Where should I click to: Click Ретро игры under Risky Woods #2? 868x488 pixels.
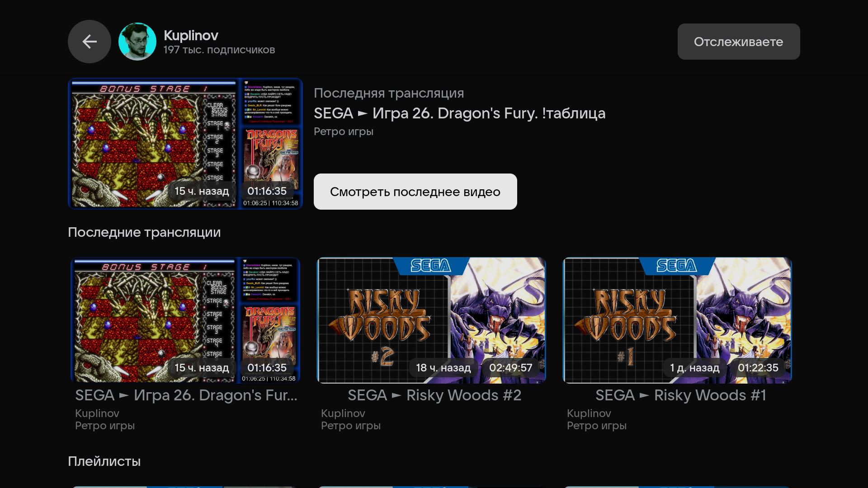(351, 426)
